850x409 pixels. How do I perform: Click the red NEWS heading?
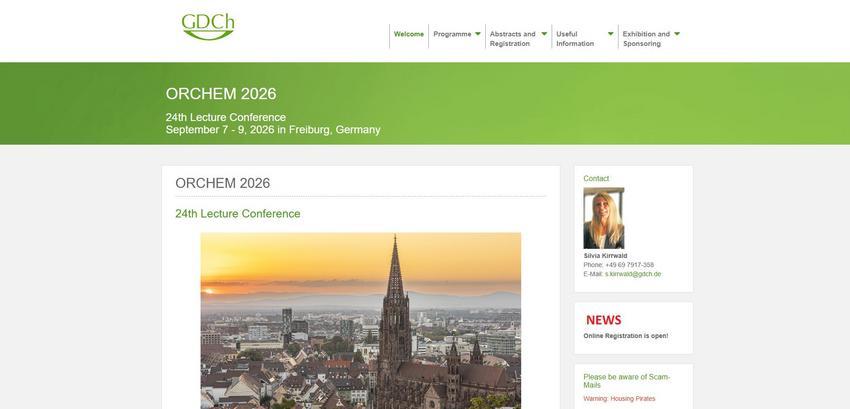603,320
